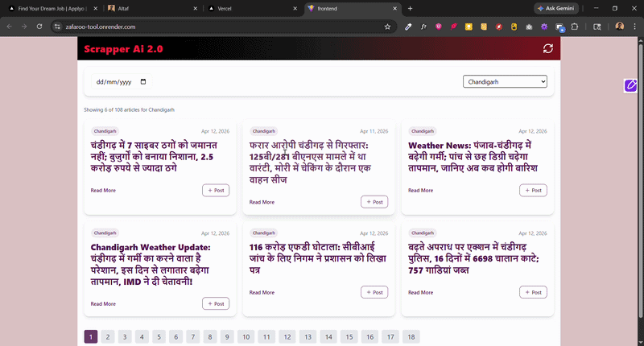Open the calendar picker in date field
This screenshot has height=346, width=644.
coord(143,82)
